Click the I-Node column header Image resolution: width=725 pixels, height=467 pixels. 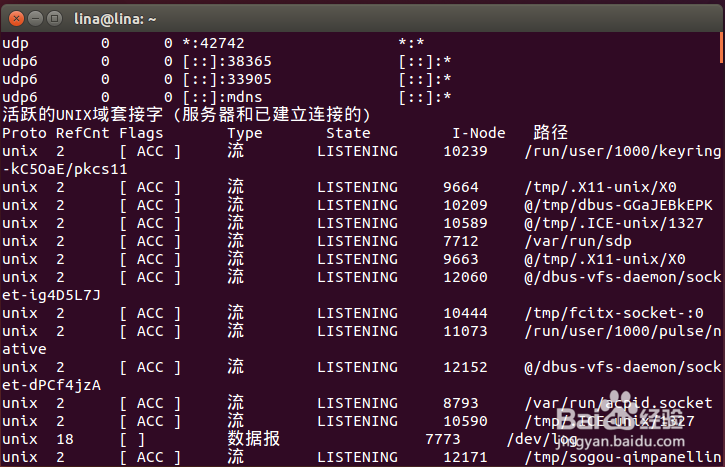coord(479,133)
